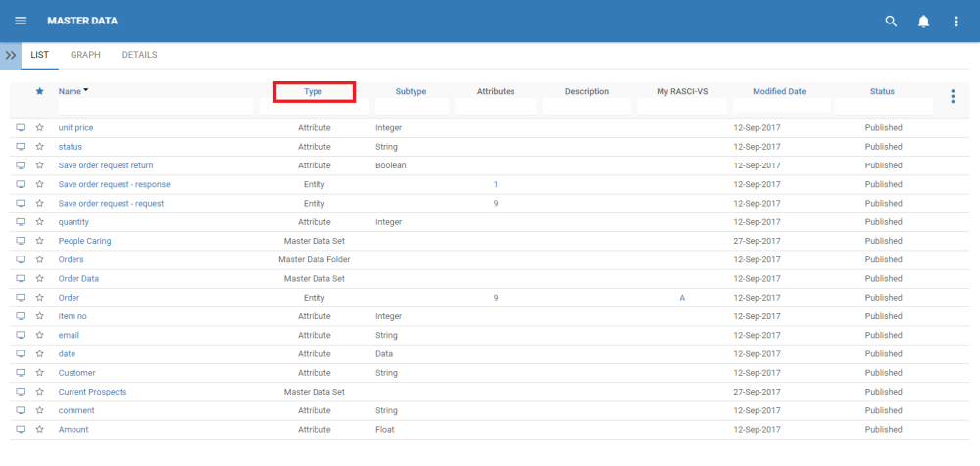Screen dimensions: 980x466
Task: Switch to the DETAILS tab
Action: pyautogui.click(x=139, y=55)
